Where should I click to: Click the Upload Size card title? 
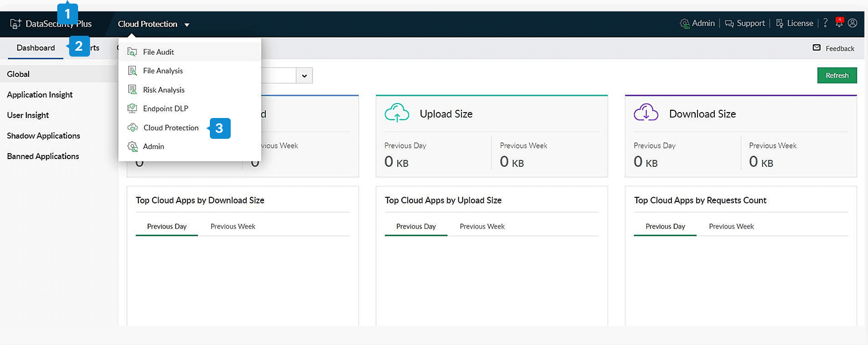(x=446, y=114)
